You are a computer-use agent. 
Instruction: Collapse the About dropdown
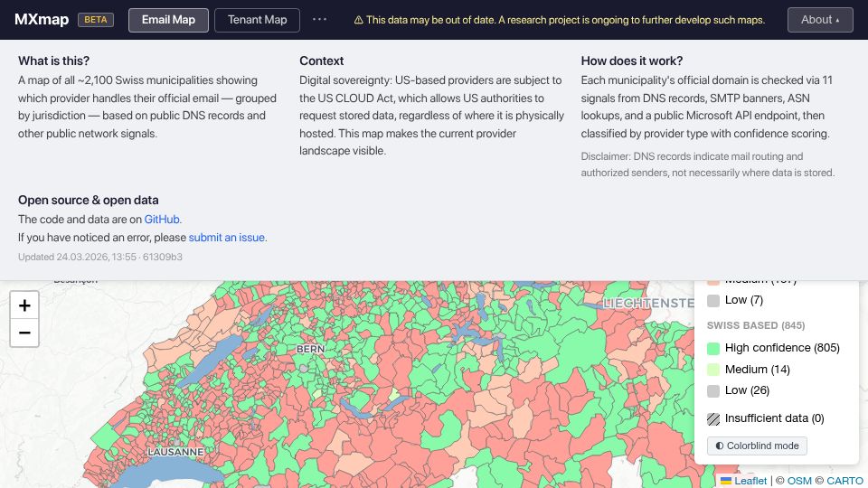(820, 20)
